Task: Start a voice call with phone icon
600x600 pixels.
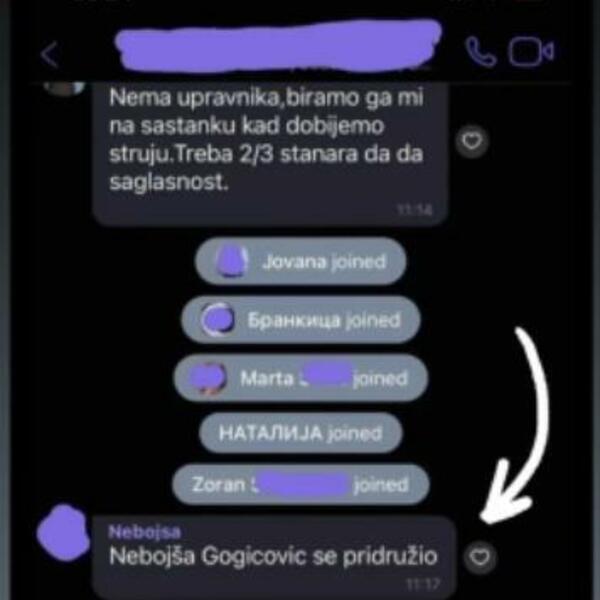Action: [481, 52]
